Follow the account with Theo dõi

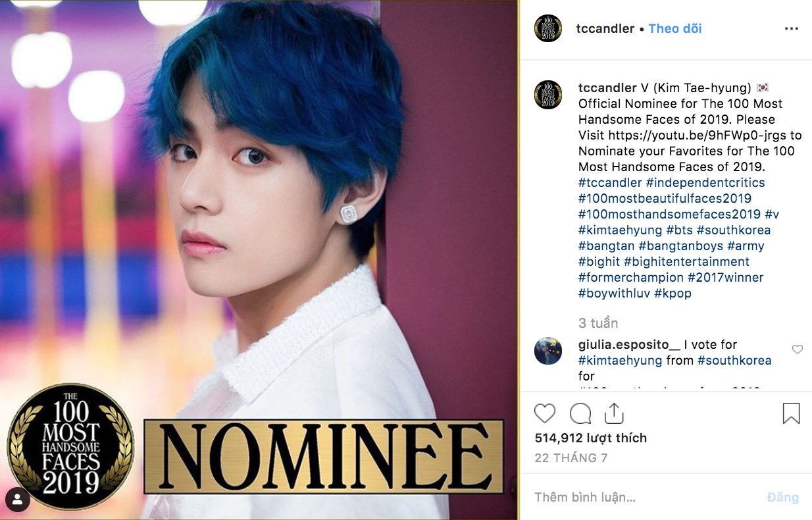tap(674, 28)
